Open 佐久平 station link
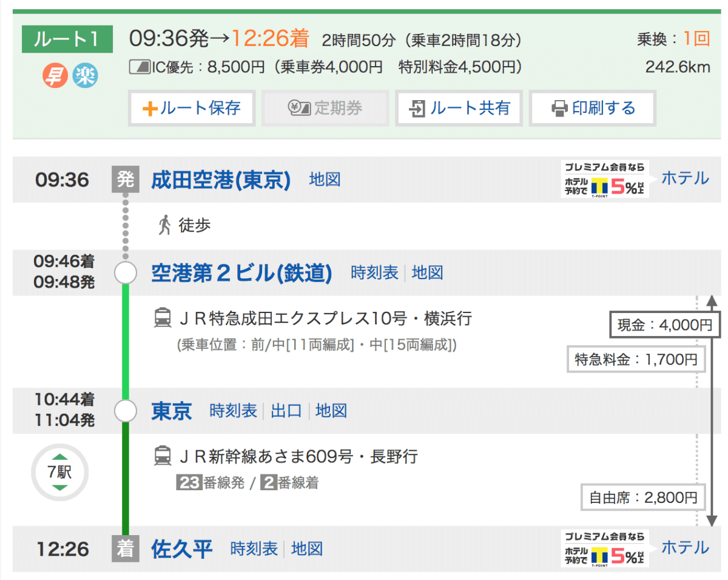 coord(182,550)
